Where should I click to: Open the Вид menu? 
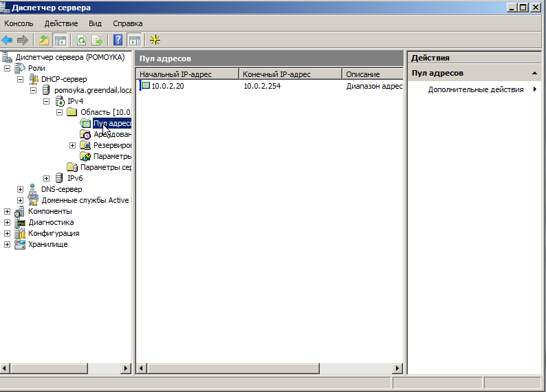95,23
